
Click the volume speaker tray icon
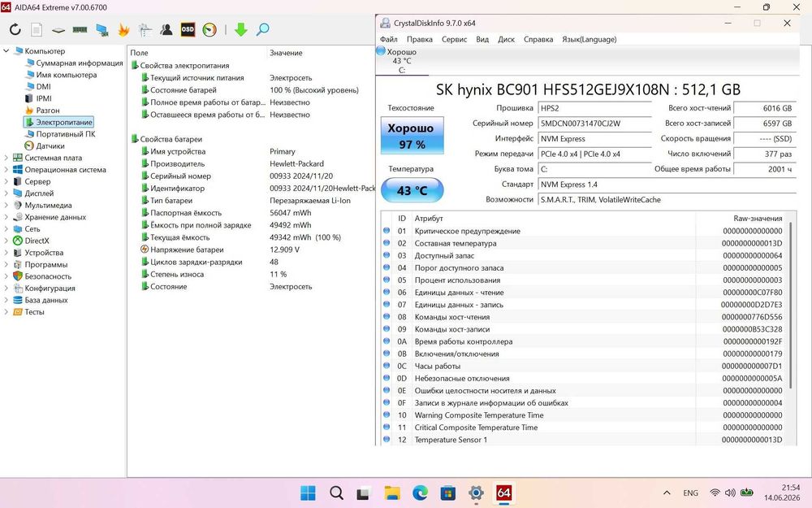point(730,493)
